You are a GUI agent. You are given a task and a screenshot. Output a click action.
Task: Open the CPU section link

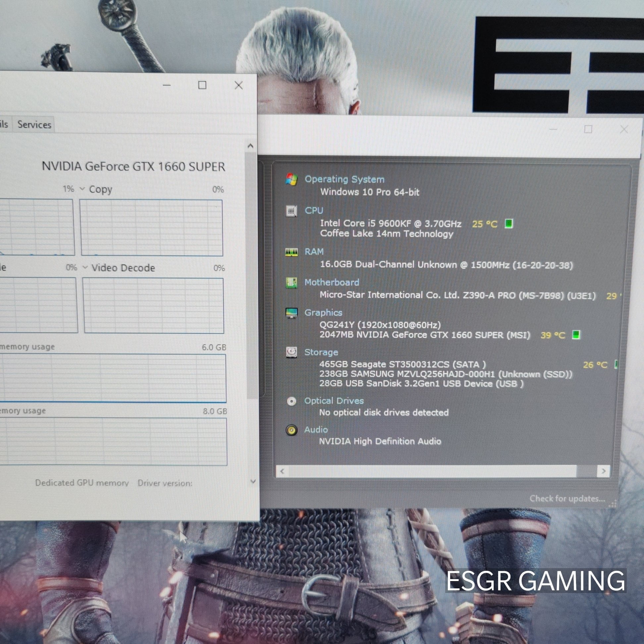point(314,211)
